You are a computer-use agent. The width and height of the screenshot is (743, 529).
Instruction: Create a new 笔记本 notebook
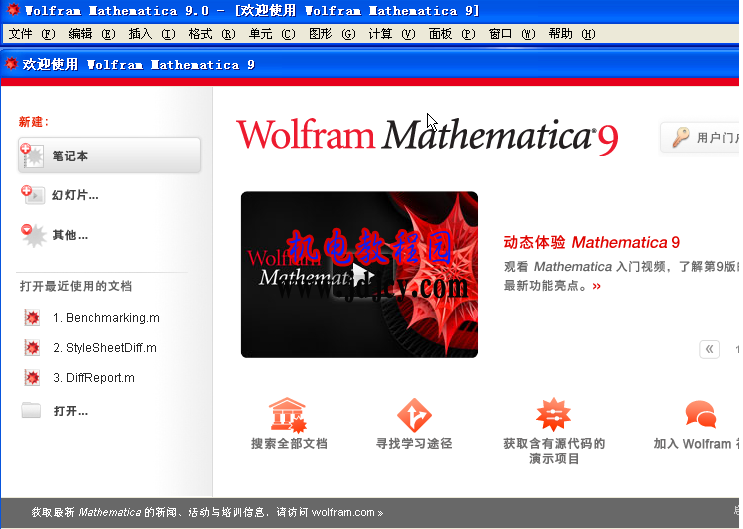pyautogui.click(x=109, y=155)
